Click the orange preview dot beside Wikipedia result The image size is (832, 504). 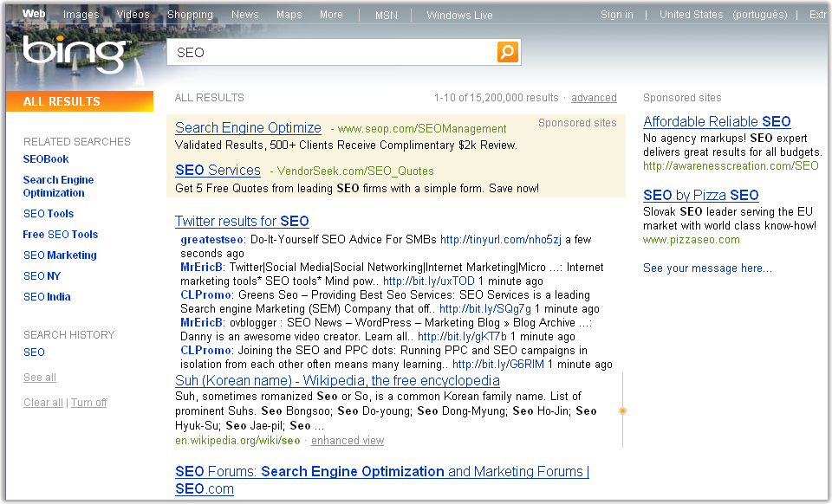(x=622, y=410)
